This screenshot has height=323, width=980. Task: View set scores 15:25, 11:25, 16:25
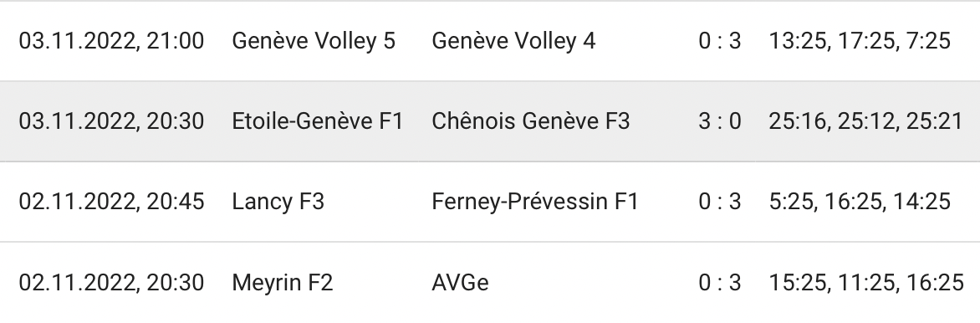tap(865, 282)
